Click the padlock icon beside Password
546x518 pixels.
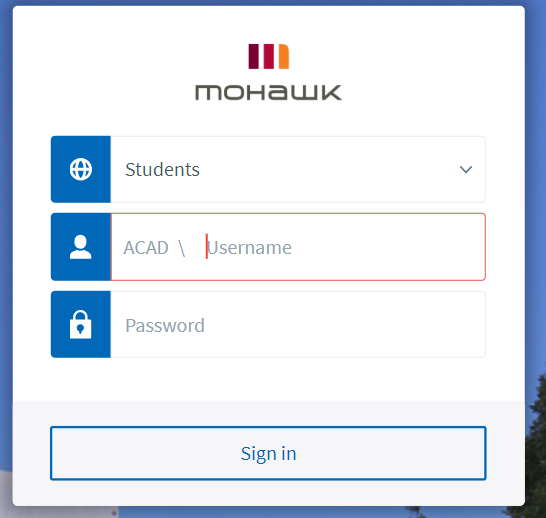click(80, 324)
